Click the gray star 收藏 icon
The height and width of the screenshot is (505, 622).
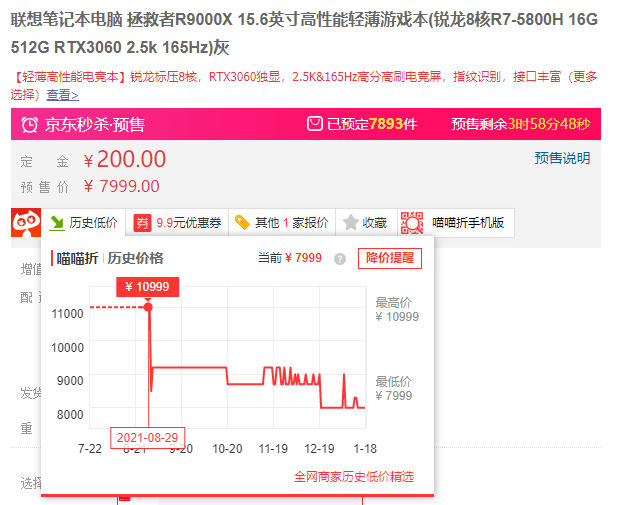(351, 223)
